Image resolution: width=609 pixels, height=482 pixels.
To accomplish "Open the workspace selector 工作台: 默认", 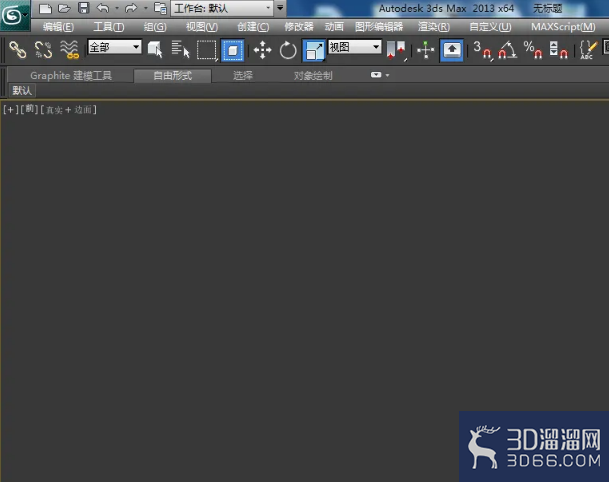I will (x=222, y=8).
